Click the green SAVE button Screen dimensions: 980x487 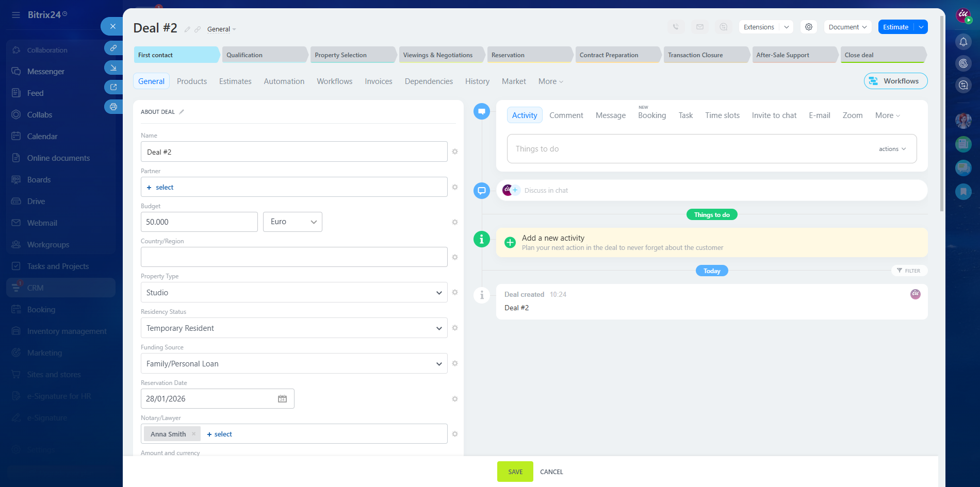(x=515, y=472)
